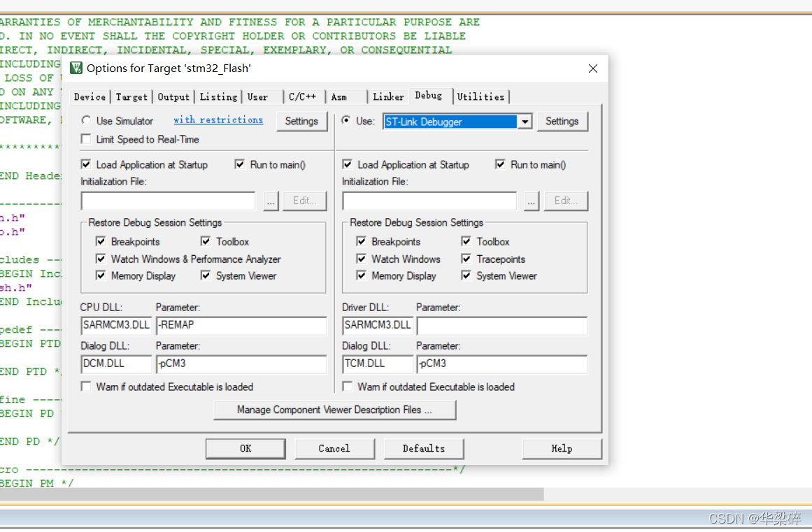Switch to the Linker tab

[x=388, y=96]
